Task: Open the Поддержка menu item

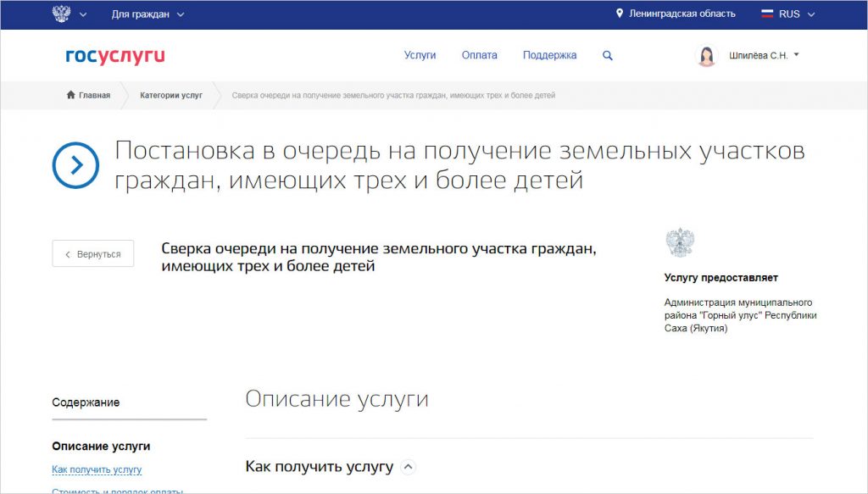Action: point(549,55)
